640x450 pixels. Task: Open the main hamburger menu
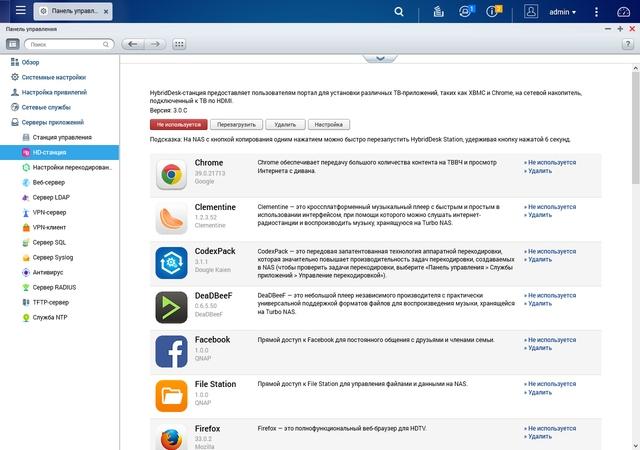click(20, 10)
